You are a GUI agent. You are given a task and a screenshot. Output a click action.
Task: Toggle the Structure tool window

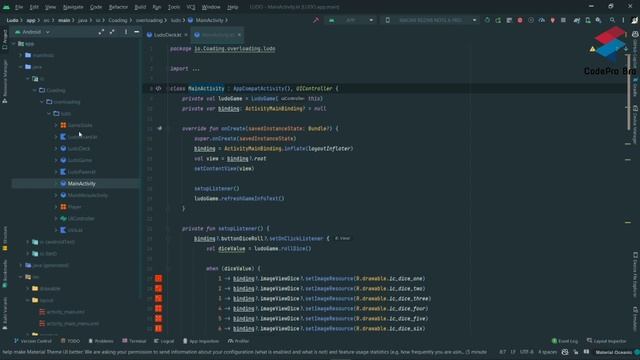tap(5, 239)
